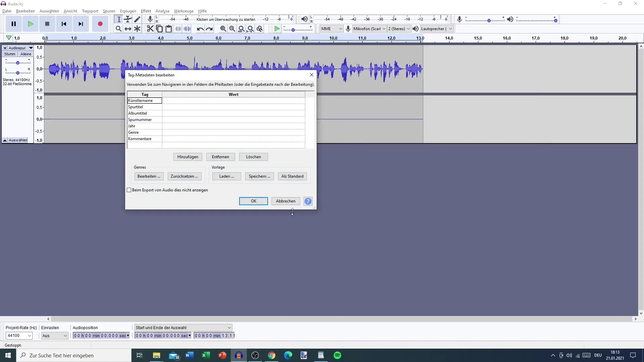Click the Cut scissors icon
This screenshot has width=644, height=362.
(150, 29)
